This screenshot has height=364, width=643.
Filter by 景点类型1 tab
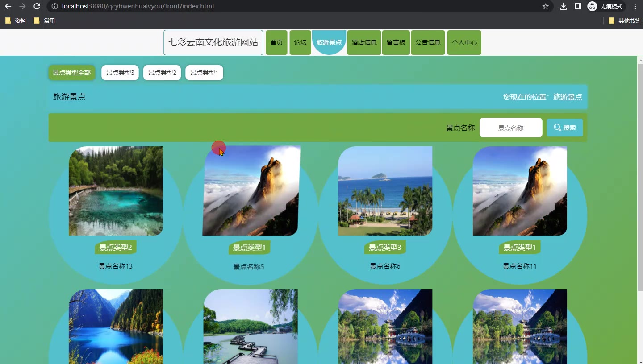click(204, 73)
